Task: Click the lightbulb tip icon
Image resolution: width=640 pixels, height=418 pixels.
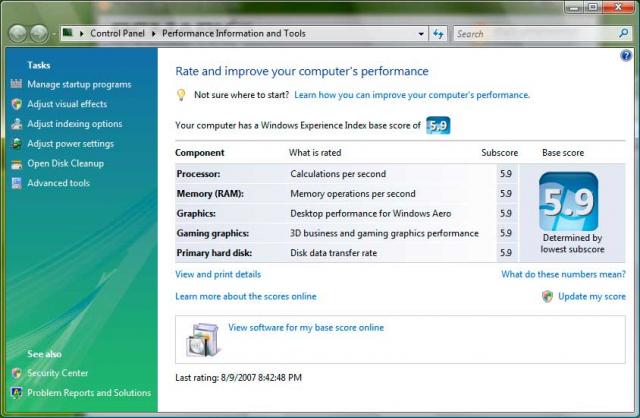Action: [x=181, y=95]
